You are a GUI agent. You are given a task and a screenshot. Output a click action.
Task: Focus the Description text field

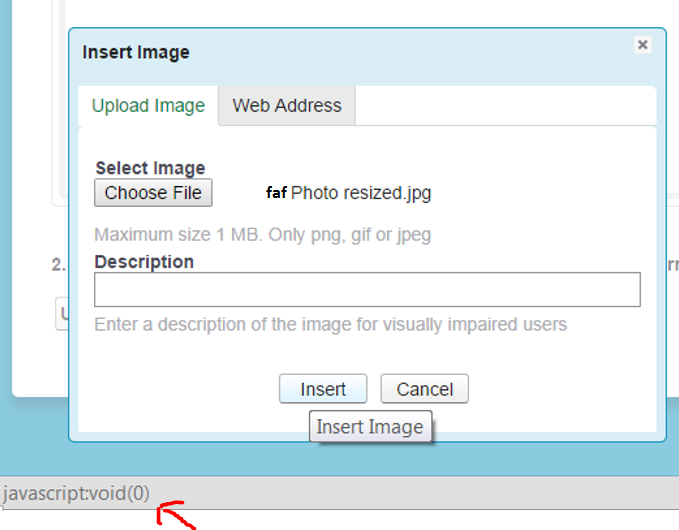tap(367, 290)
